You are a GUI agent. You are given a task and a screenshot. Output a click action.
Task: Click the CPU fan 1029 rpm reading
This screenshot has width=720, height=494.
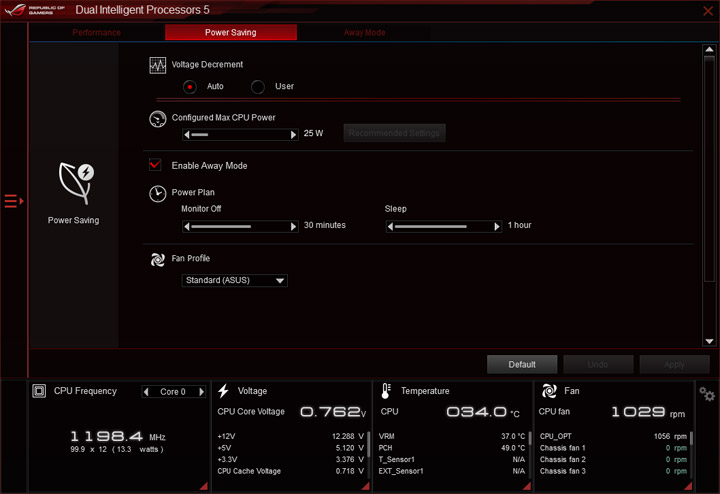648,412
